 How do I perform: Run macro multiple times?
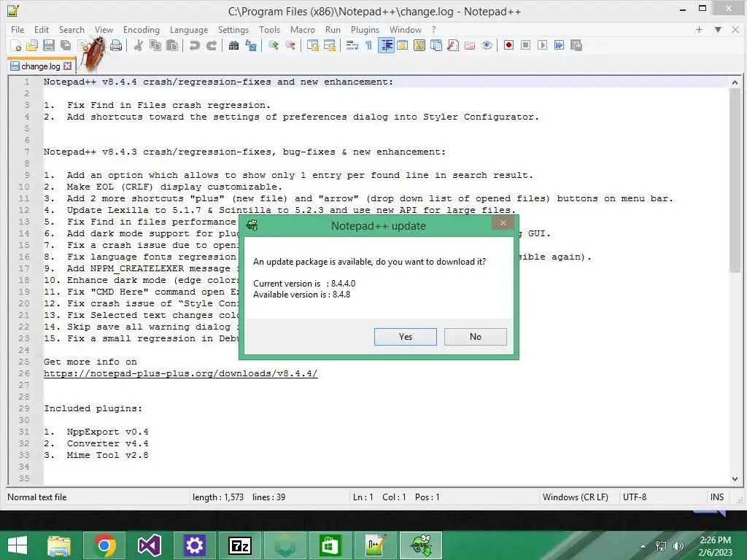click(560, 46)
